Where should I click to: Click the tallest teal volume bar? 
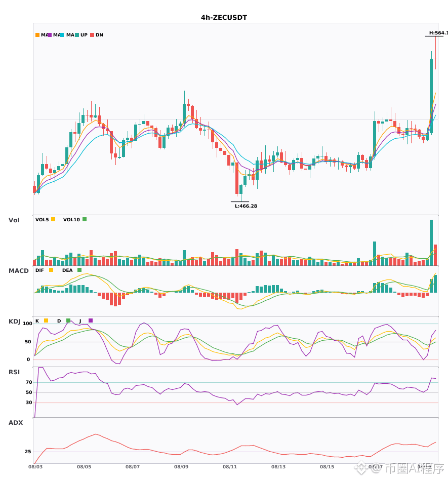tap(431, 243)
